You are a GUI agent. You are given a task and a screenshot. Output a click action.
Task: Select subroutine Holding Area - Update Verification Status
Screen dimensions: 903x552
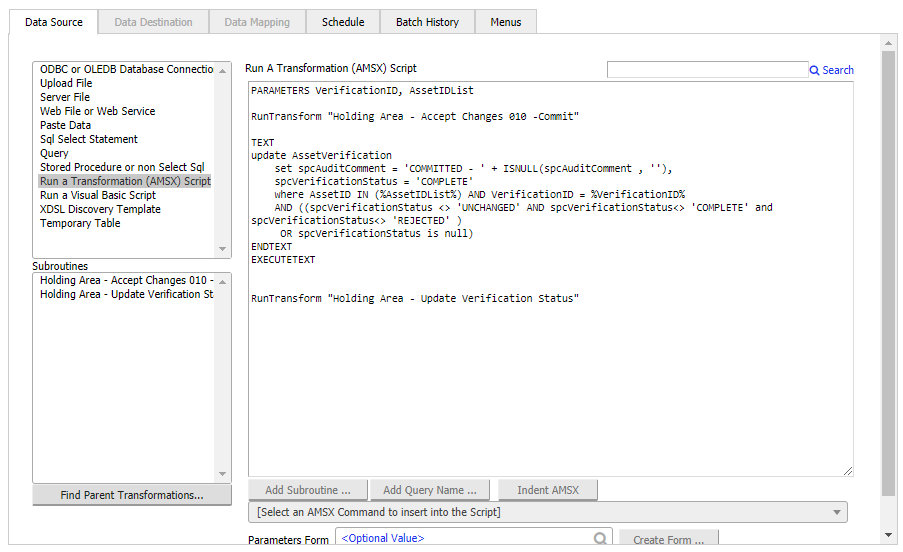tap(126, 294)
